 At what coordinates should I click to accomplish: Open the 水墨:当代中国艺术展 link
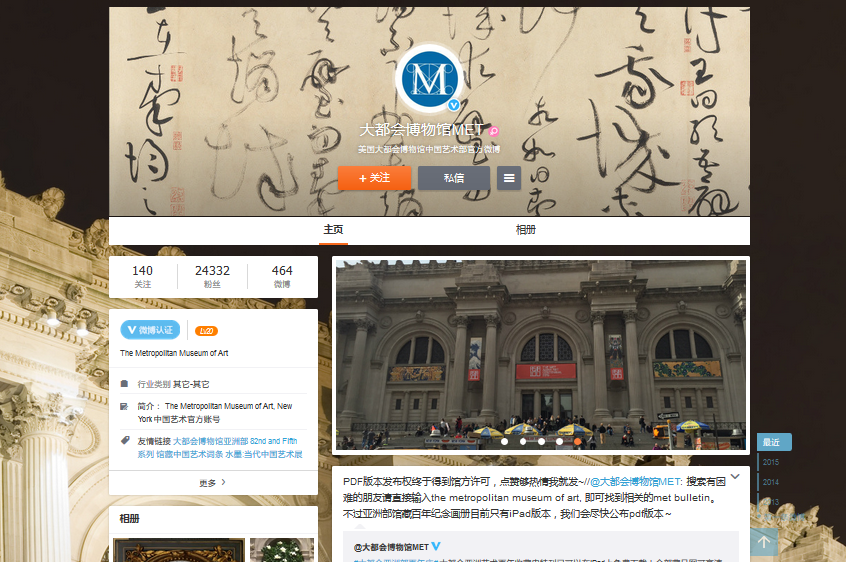point(264,455)
